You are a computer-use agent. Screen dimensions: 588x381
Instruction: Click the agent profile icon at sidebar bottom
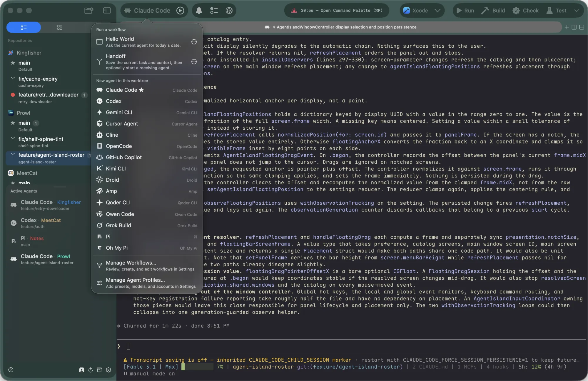tap(82, 370)
